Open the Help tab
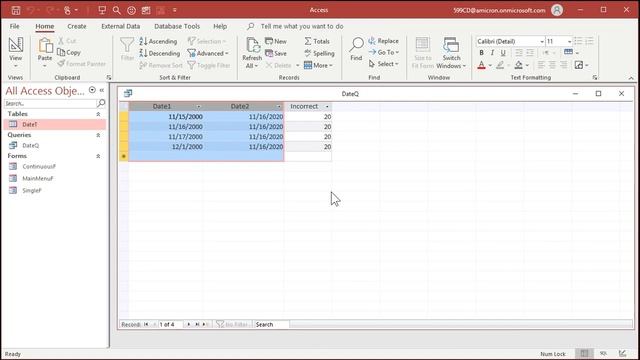The width and height of the screenshot is (640, 360). tap(220, 26)
